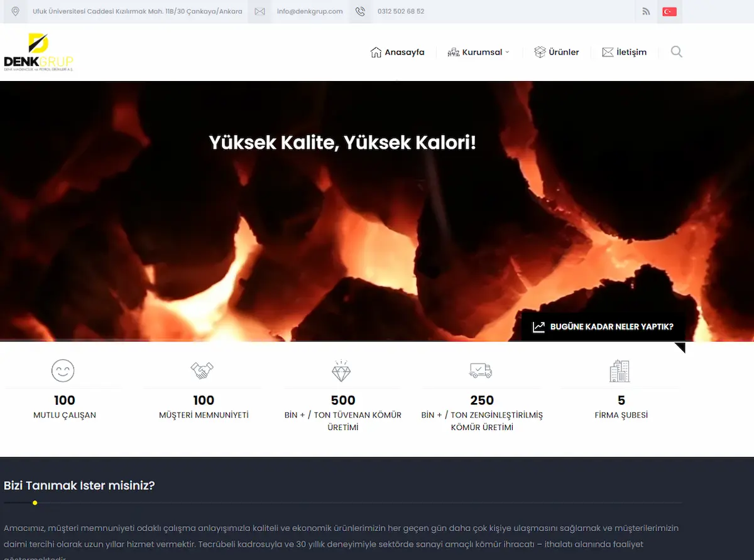754x560 pixels.
Task: Click the phone icon beside phone number
Action: click(360, 11)
